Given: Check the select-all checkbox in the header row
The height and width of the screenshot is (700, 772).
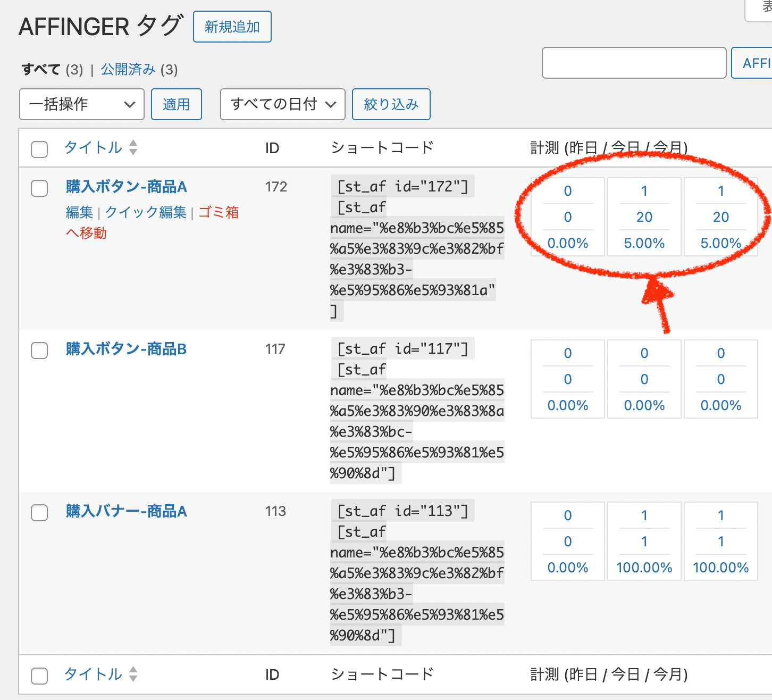Looking at the screenshot, I should coord(39,149).
